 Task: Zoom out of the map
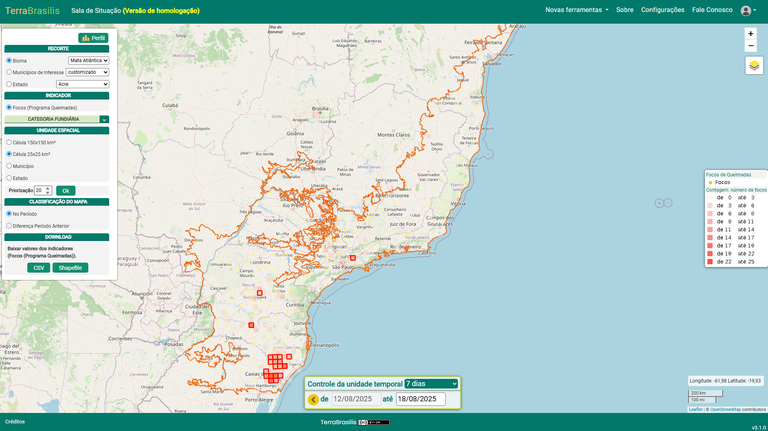751,46
